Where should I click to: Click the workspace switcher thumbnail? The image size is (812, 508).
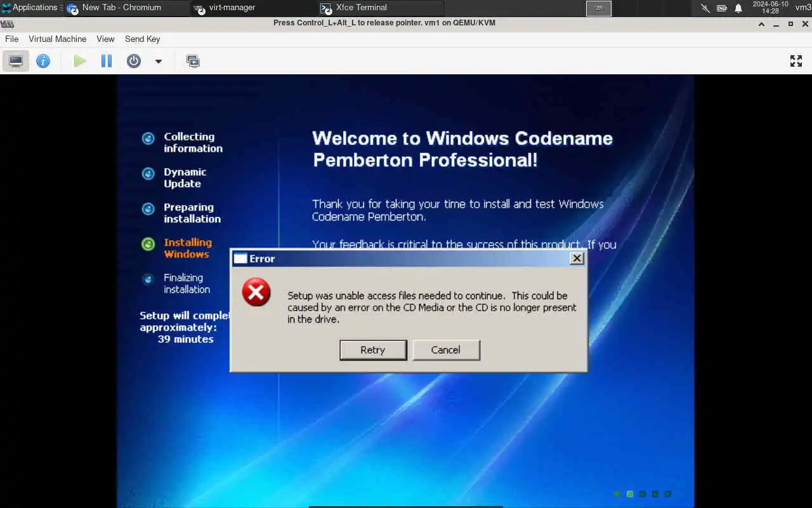click(x=599, y=8)
